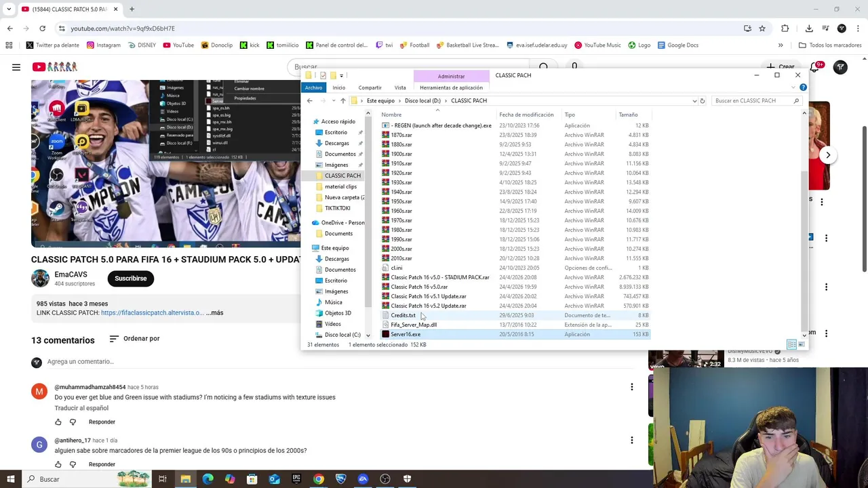Open the Instagram bookmark
The image size is (868, 488).
pos(104,45)
